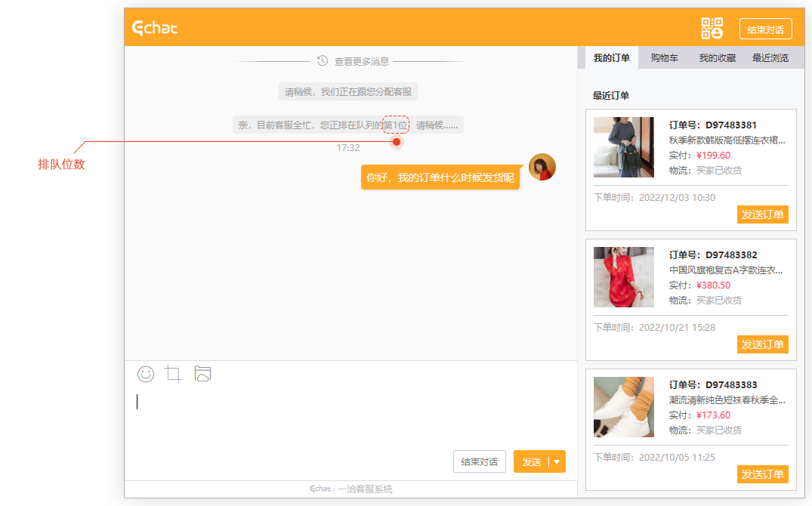Click the QR code icon in header
The width and height of the screenshot is (812, 506).
click(712, 29)
